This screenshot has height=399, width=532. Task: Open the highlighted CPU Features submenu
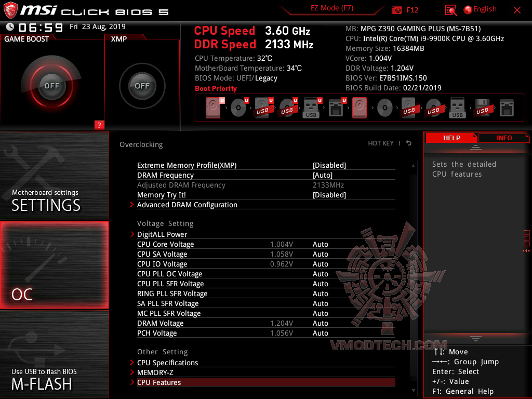(x=266, y=382)
